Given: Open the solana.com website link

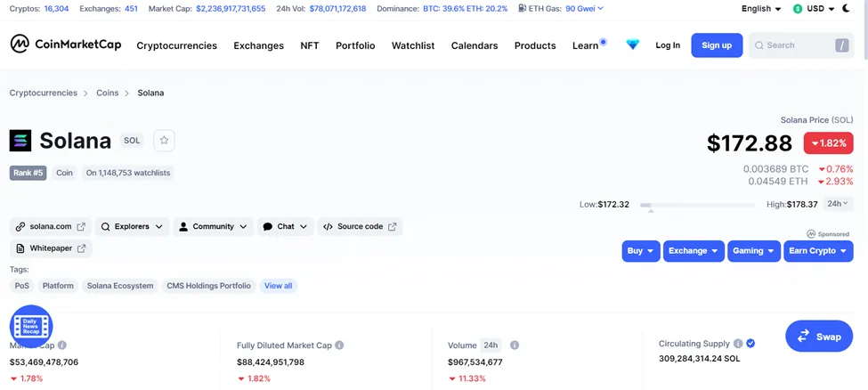Looking at the screenshot, I should (x=51, y=226).
